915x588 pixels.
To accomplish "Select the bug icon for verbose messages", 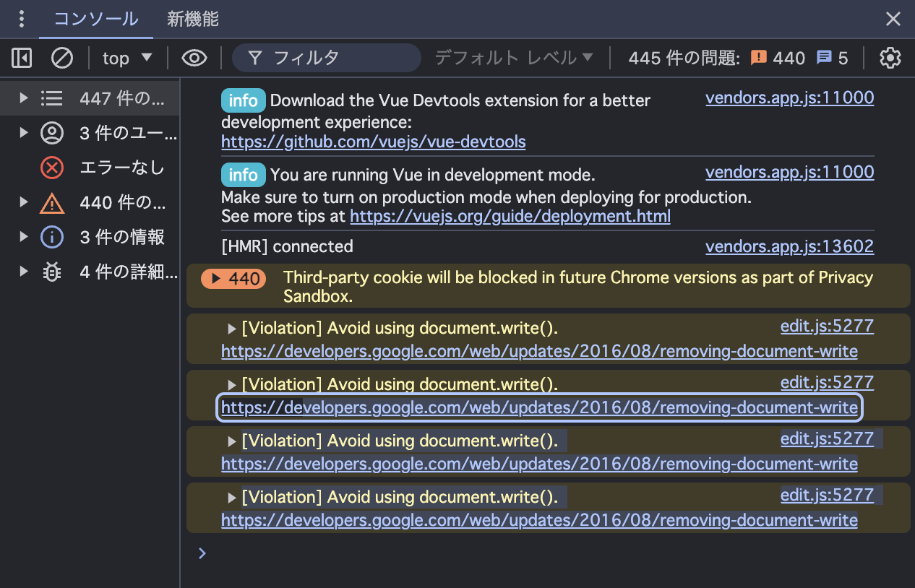I will tap(51, 271).
